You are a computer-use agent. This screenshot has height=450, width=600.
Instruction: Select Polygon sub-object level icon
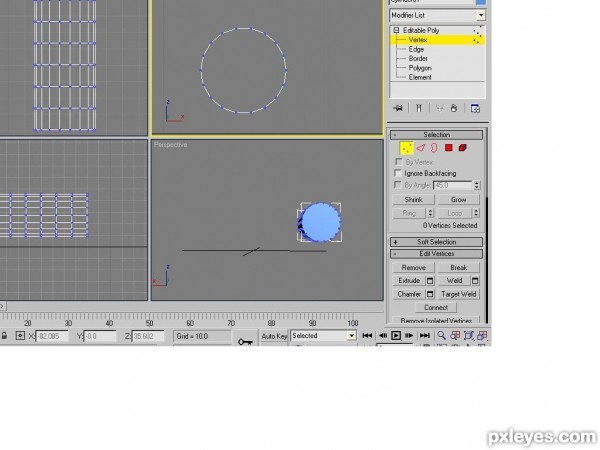(448, 148)
